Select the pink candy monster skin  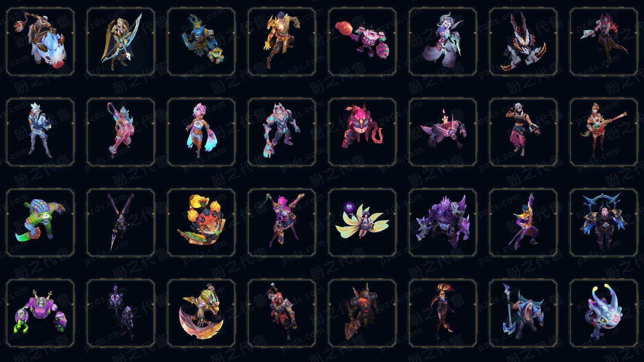(x=362, y=42)
